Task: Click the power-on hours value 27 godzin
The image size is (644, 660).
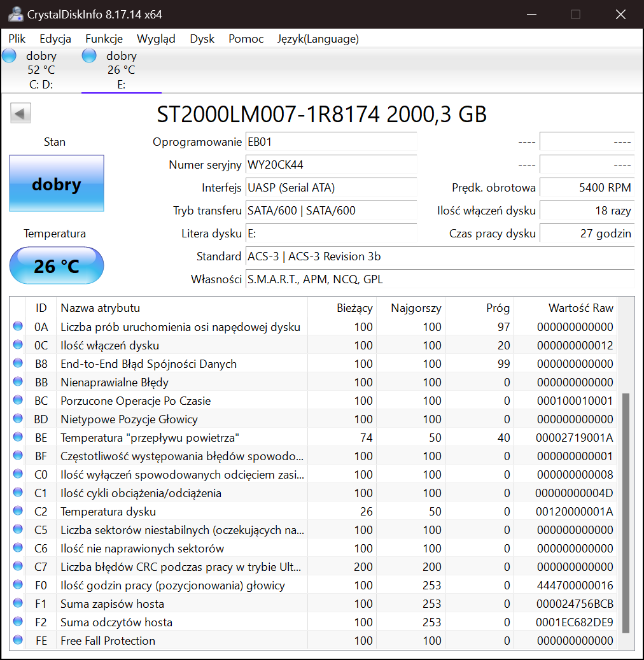Action: 587,233
